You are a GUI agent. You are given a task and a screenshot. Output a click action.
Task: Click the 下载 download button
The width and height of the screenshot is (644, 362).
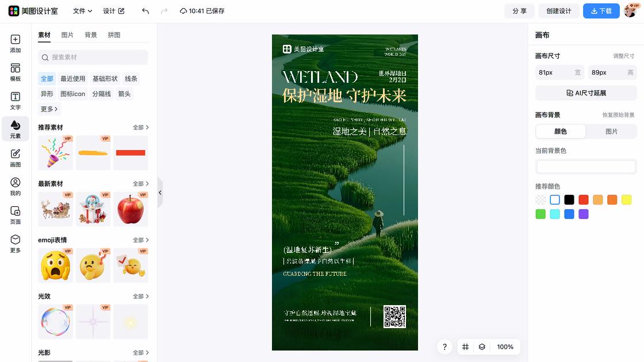601,11
